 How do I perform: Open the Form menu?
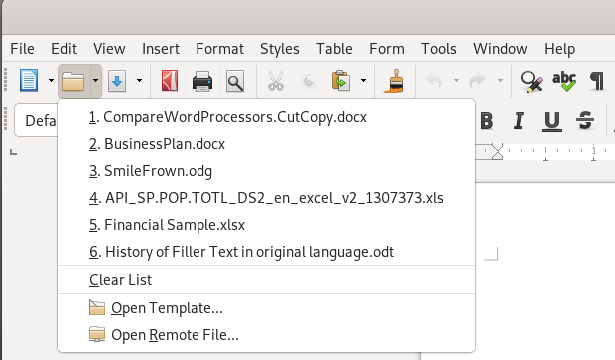387,49
